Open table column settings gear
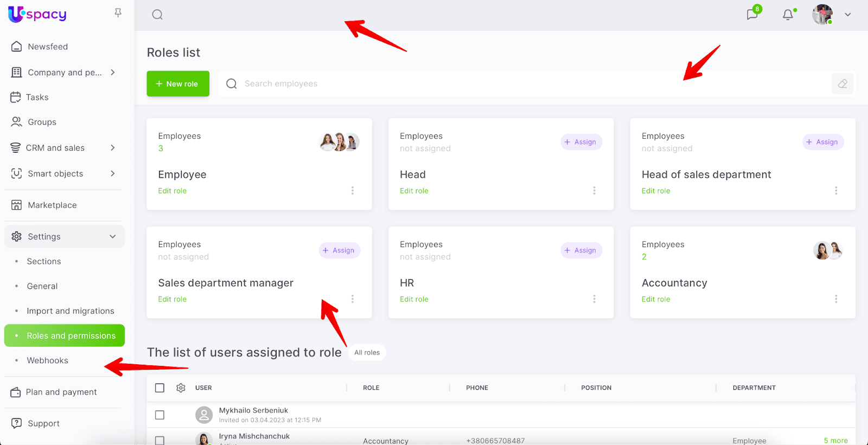The height and width of the screenshot is (445, 868). 181,388
